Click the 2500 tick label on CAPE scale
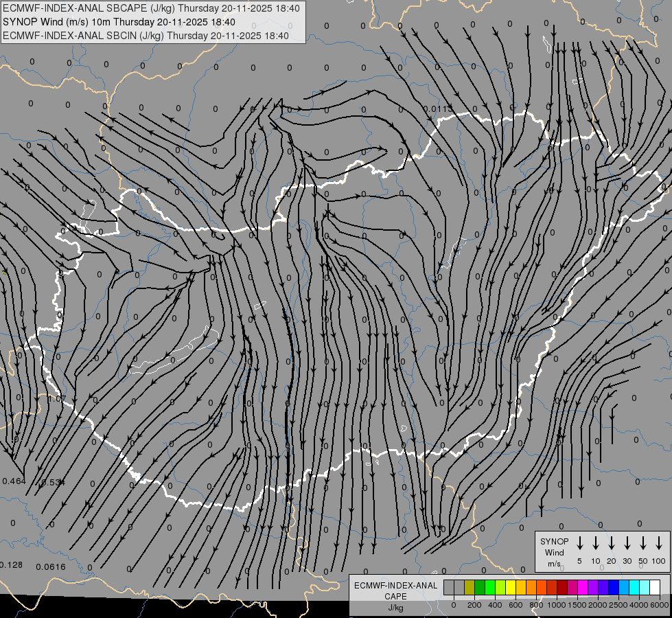 pos(618,605)
